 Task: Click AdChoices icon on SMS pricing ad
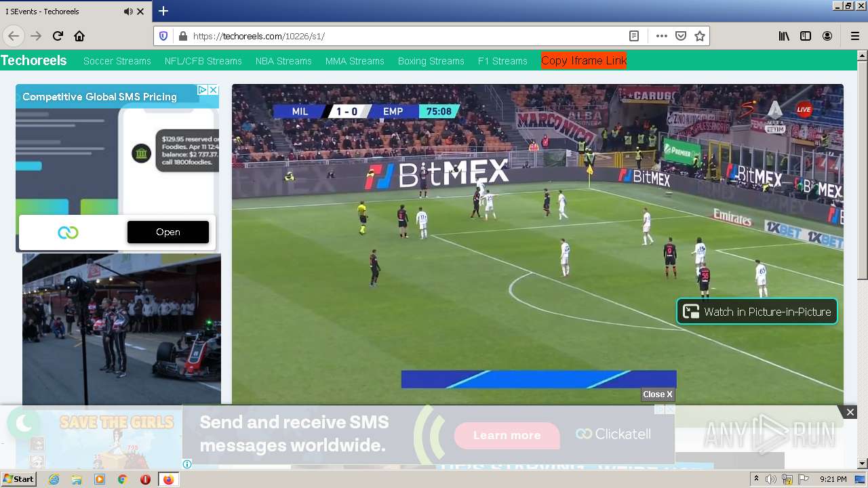point(202,89)
